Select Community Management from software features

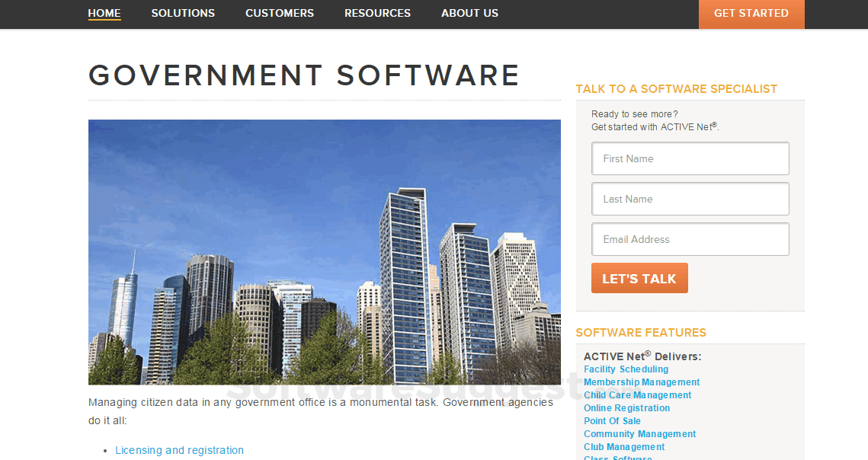[639, 433]
